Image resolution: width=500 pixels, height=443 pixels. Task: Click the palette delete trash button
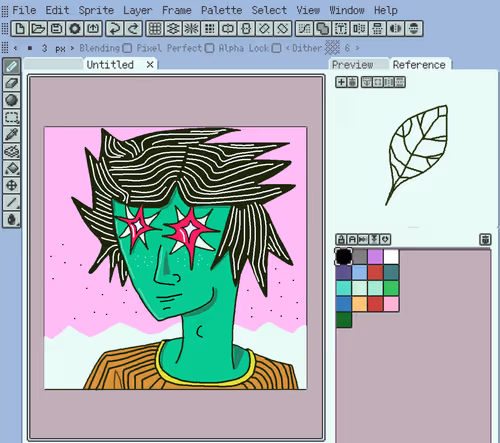pos(485,239)
